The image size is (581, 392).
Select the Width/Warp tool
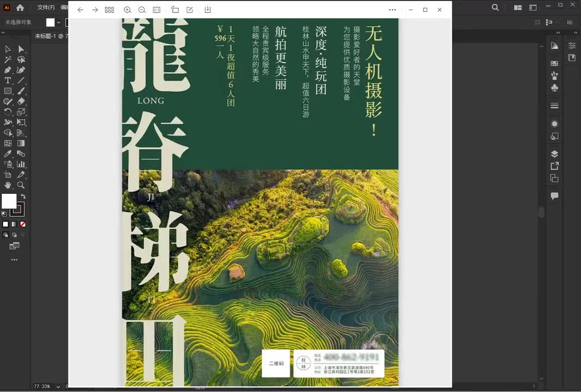(x=8, y=122)
